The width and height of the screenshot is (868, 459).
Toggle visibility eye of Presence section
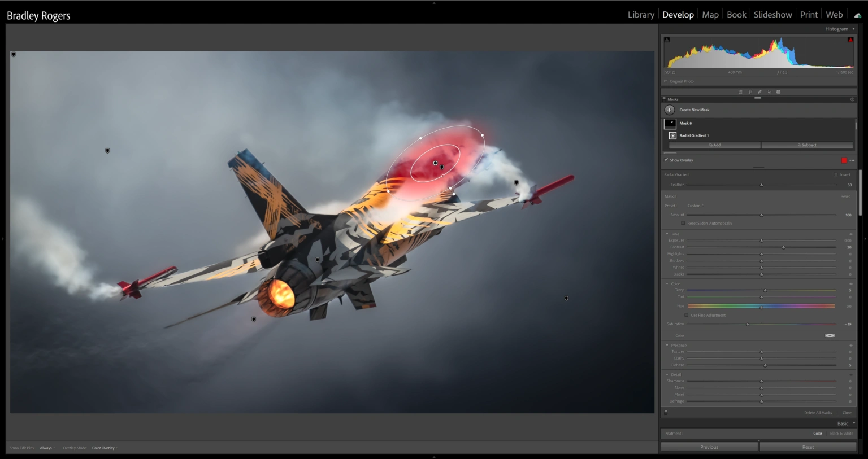point(850,345)
